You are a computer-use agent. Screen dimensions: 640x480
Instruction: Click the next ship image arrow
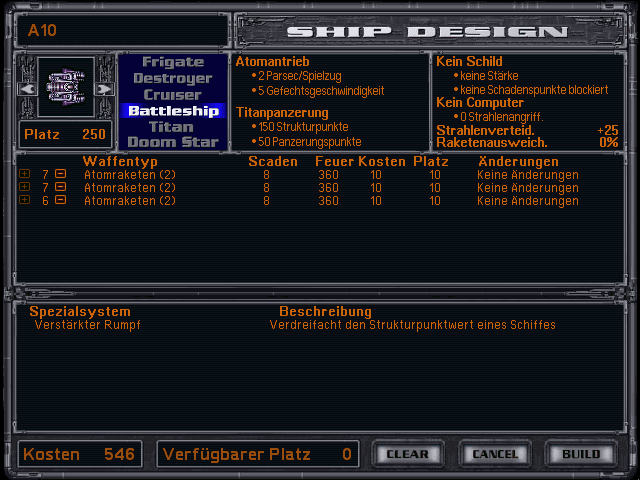point(103,89)
